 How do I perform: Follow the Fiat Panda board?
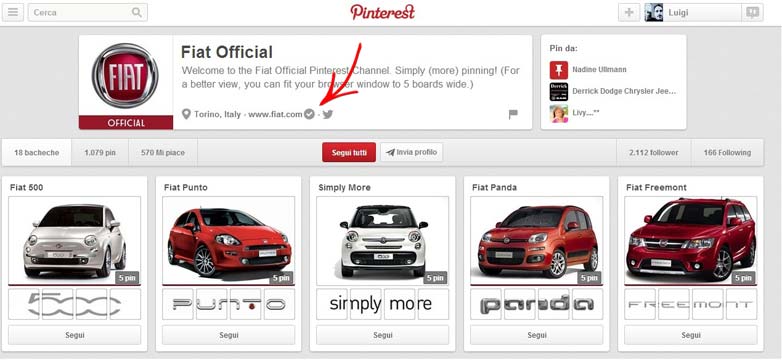(537, 335)
